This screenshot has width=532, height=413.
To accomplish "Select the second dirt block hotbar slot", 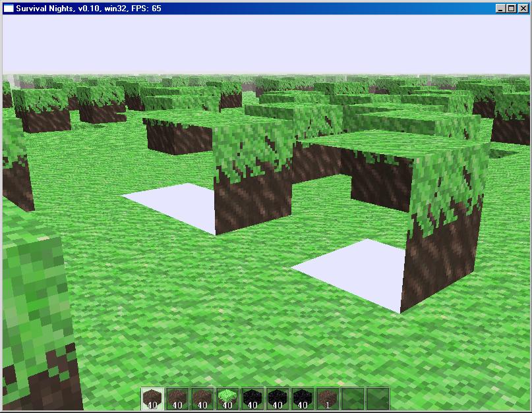I will (x=177, y=399).
